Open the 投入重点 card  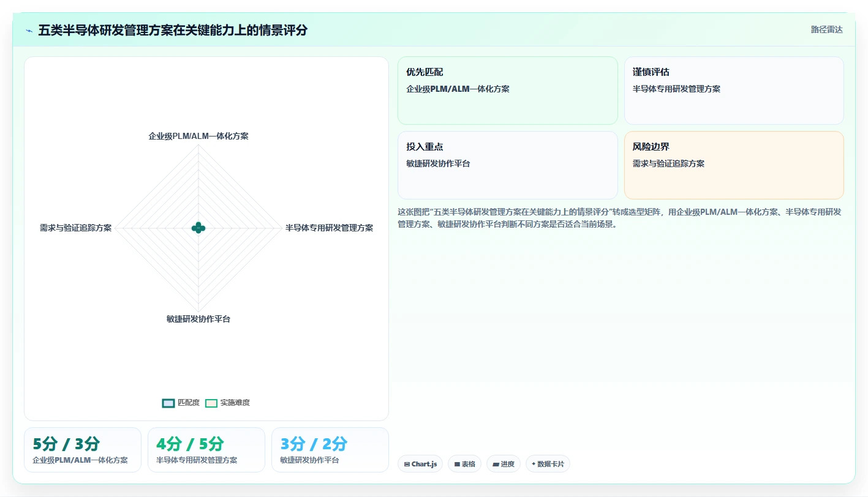coord(508,165)
